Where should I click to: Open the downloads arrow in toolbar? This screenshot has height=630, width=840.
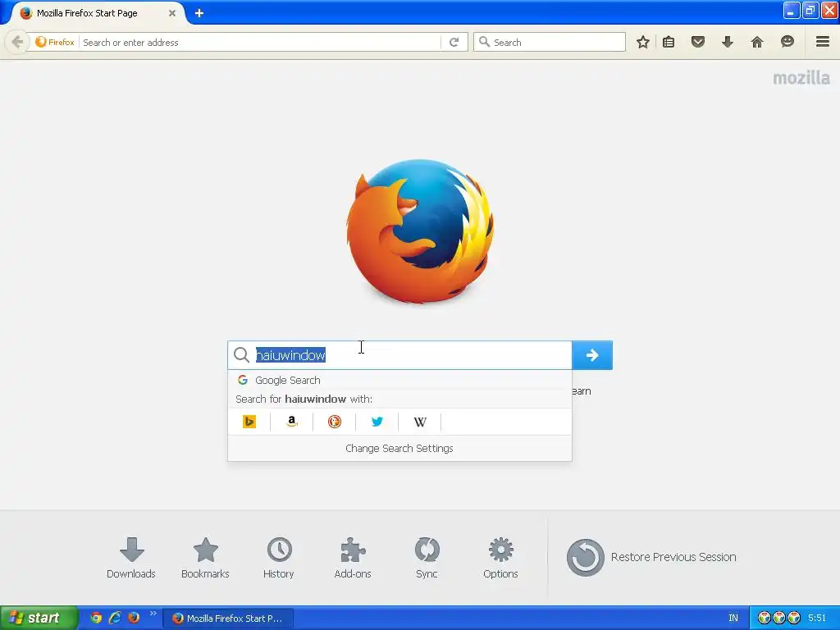tap(727, 42)
